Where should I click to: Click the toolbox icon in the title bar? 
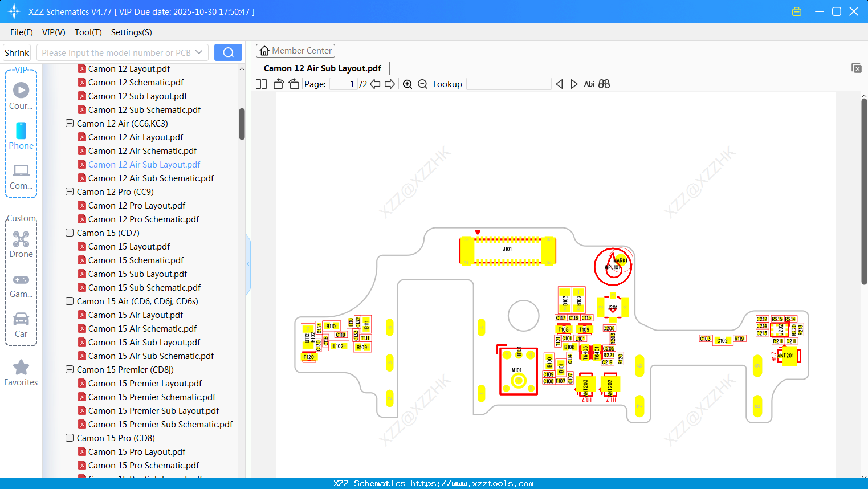coord(797,11)
